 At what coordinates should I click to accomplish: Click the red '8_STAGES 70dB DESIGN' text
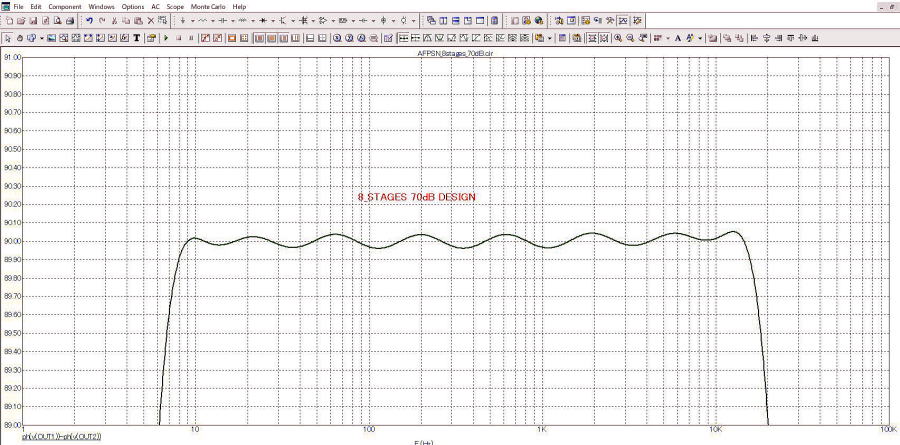(417, 197)
